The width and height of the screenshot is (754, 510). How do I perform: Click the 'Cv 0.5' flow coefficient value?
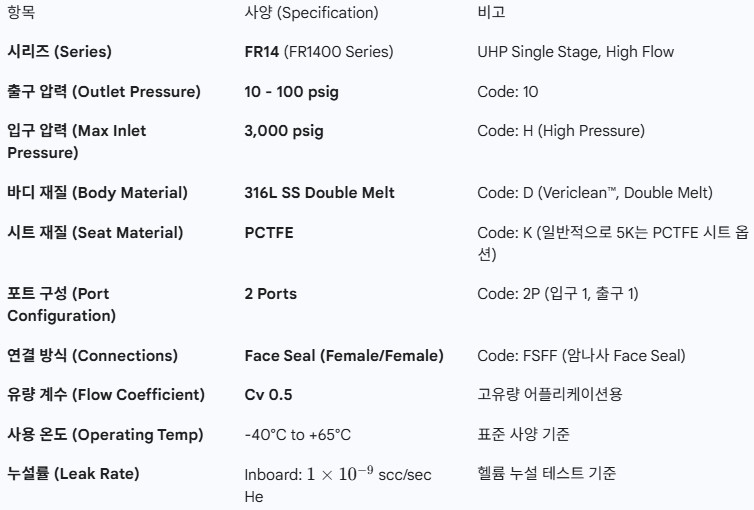[x=268, y=395]
